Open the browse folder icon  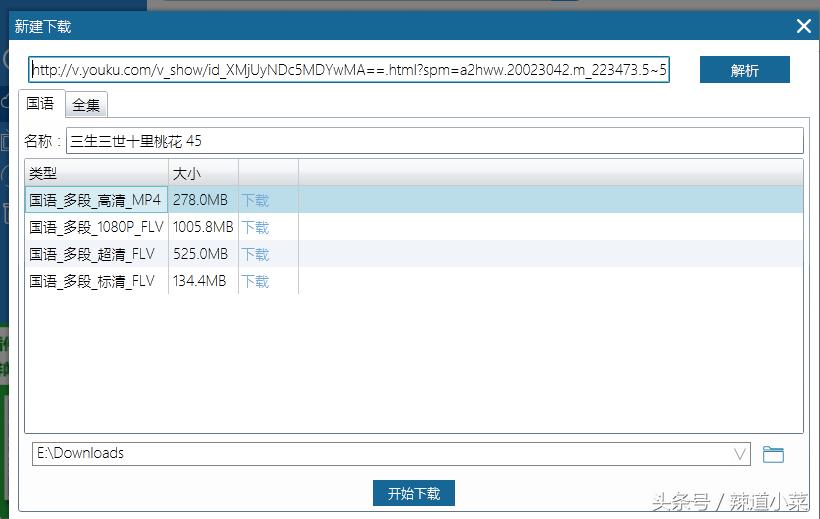pyautogui.click(x=773, y=454)
